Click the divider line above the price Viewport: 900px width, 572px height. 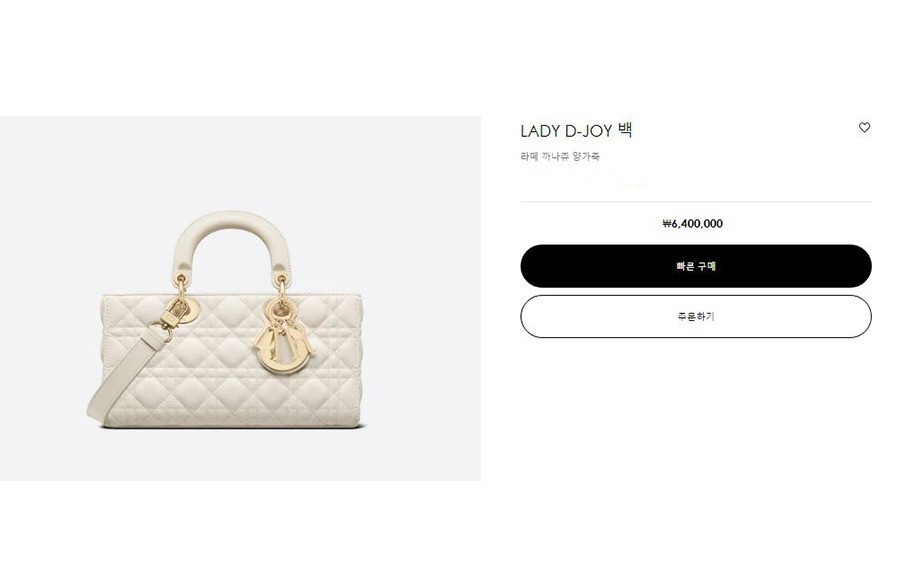[x=696, y=202]
